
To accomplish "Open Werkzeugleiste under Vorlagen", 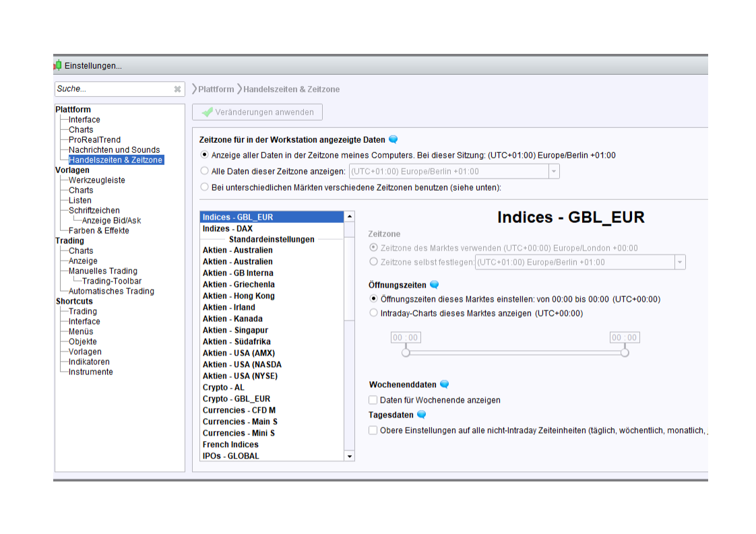I will tap(97, 180).
